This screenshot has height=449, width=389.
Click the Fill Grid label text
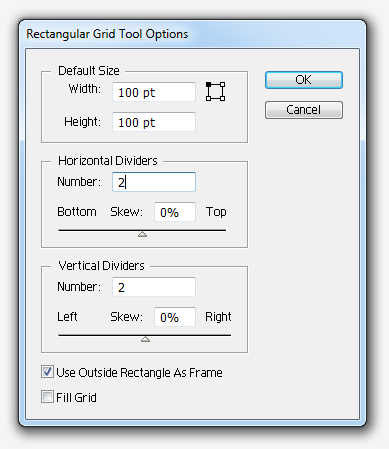click(x=76, y=397)
